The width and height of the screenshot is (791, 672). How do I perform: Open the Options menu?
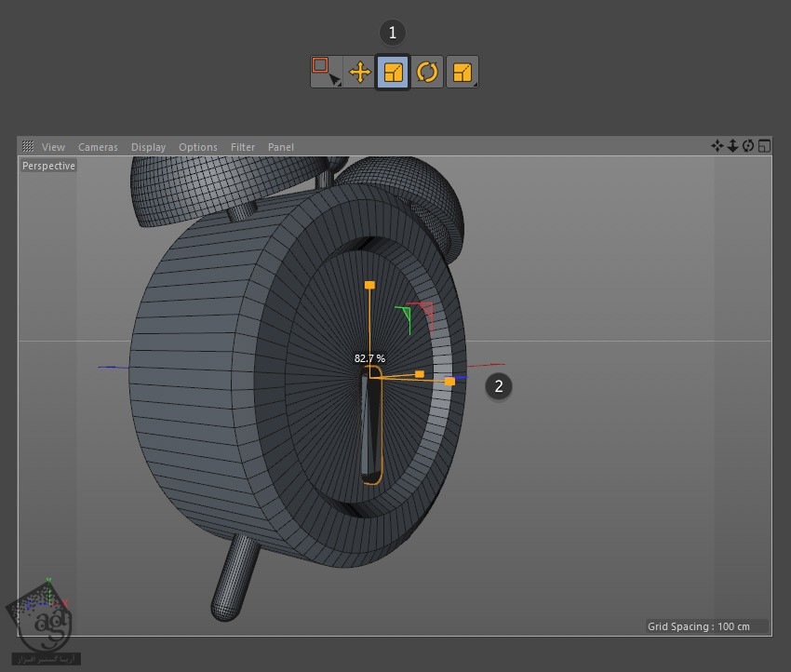coord(197,147)
